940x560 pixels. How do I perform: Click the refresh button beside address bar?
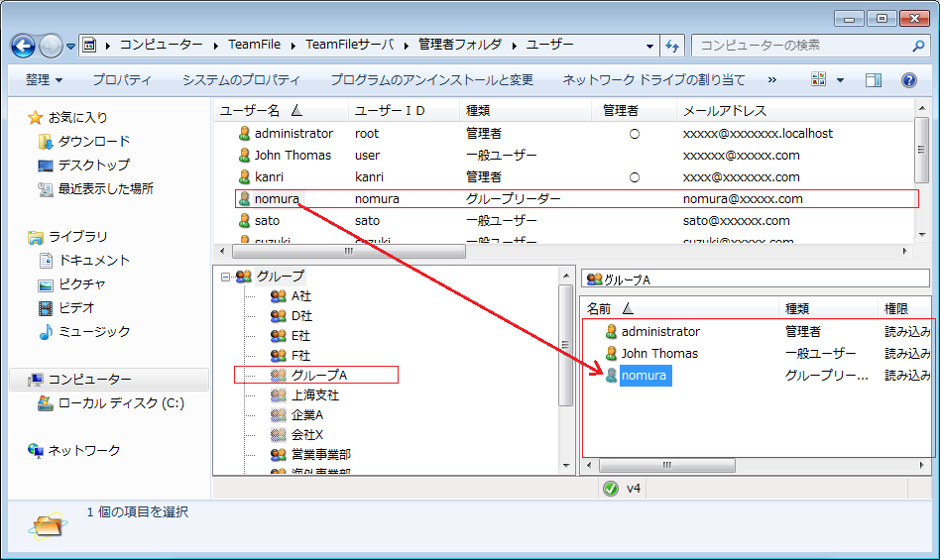tap(672, 46)
